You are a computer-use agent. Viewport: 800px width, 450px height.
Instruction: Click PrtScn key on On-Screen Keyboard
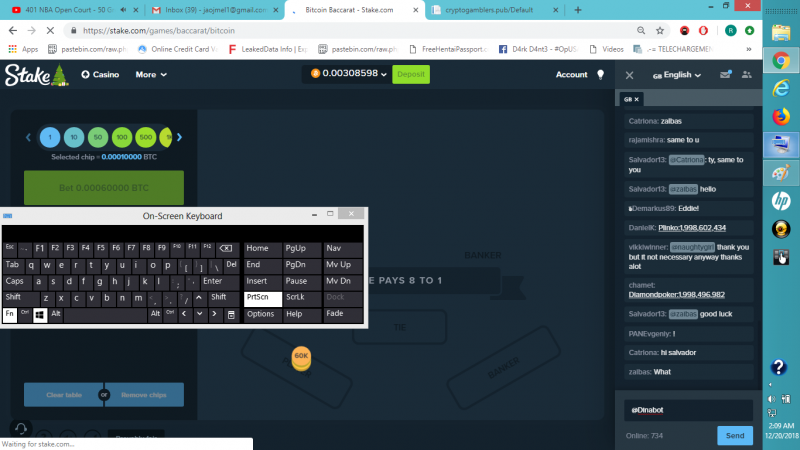263,298
